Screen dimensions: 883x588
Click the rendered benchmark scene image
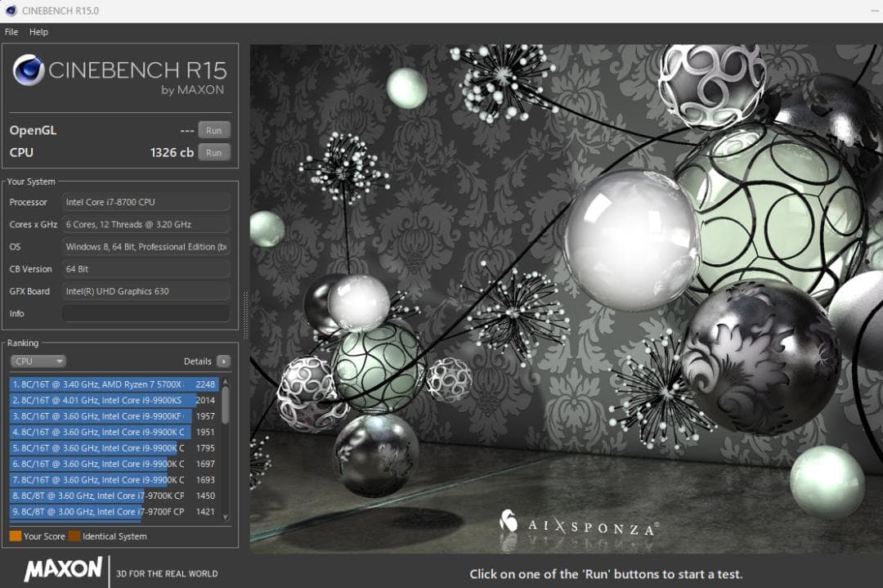[x=567, y=298]
